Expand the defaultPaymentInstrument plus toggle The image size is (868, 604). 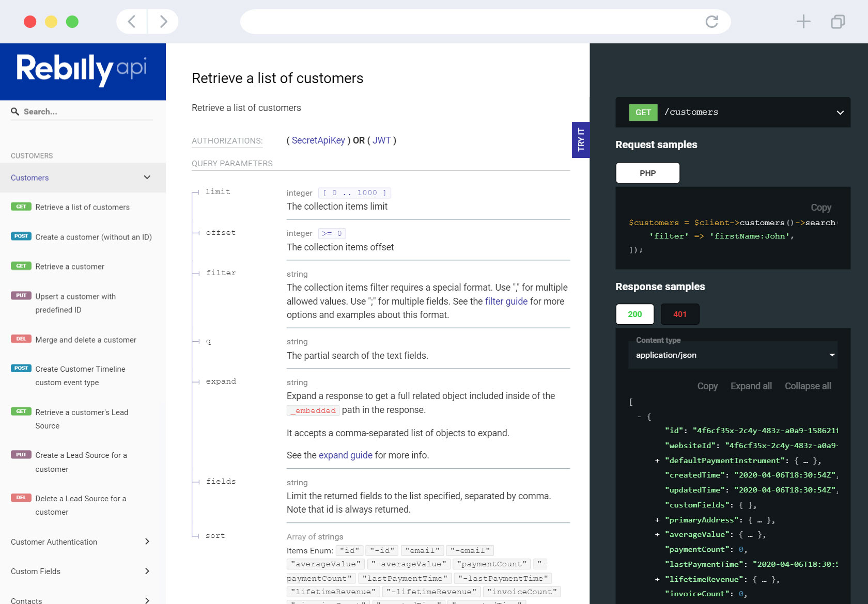(657, 460)
